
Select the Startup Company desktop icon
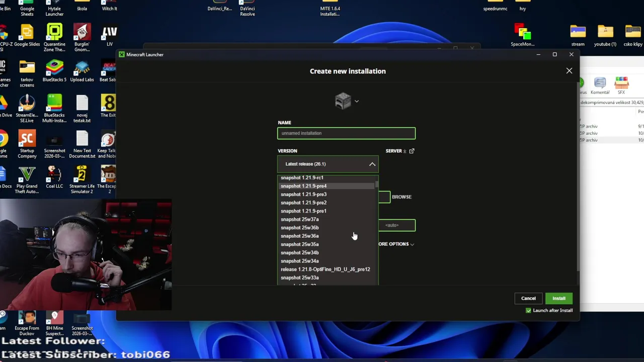(x=27, y=144)
